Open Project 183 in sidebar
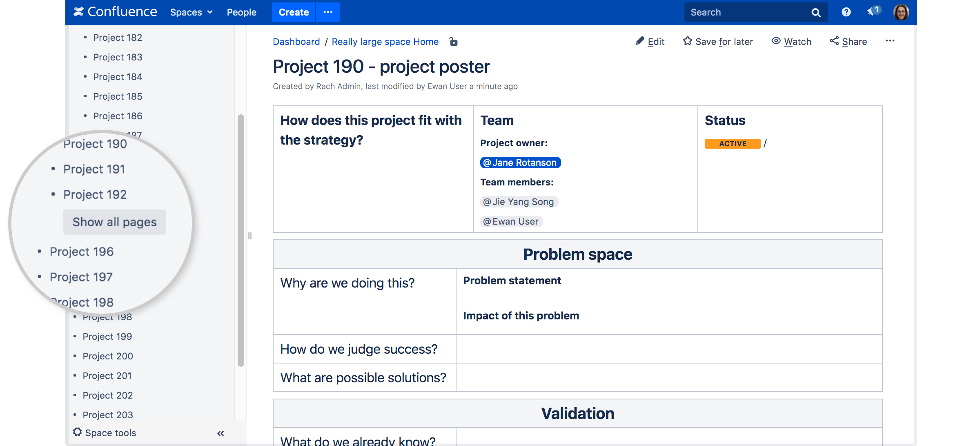The image size is (980, 446). click(118, 57)
